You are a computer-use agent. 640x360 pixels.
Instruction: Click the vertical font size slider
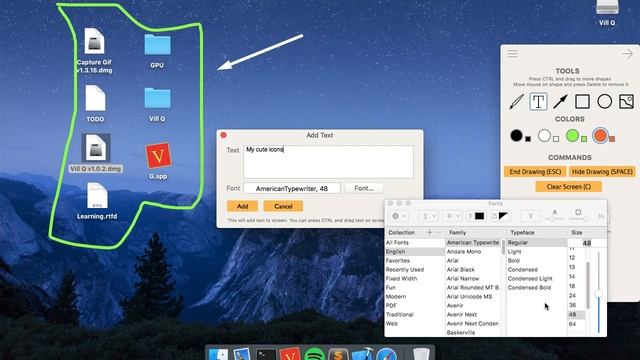pos(599,292)
